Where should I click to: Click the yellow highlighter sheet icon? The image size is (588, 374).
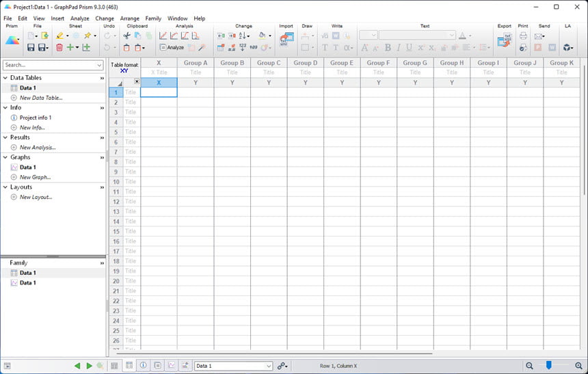[59, 36]
